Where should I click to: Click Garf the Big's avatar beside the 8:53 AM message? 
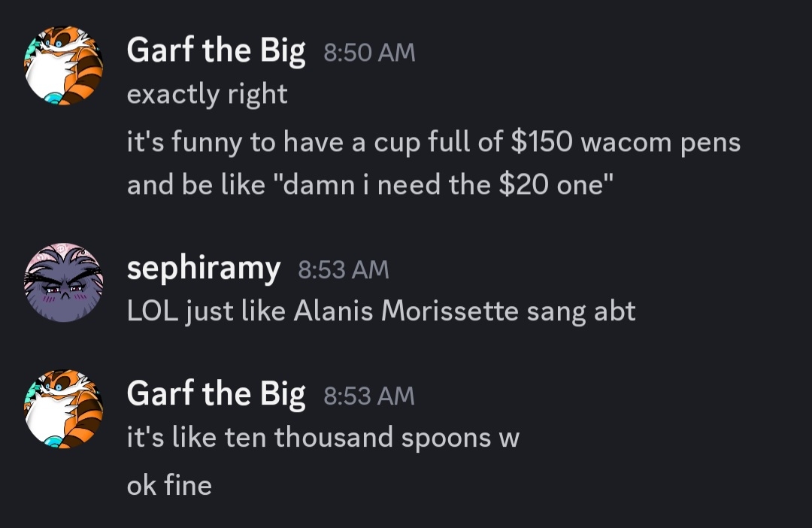pos(64,409)
